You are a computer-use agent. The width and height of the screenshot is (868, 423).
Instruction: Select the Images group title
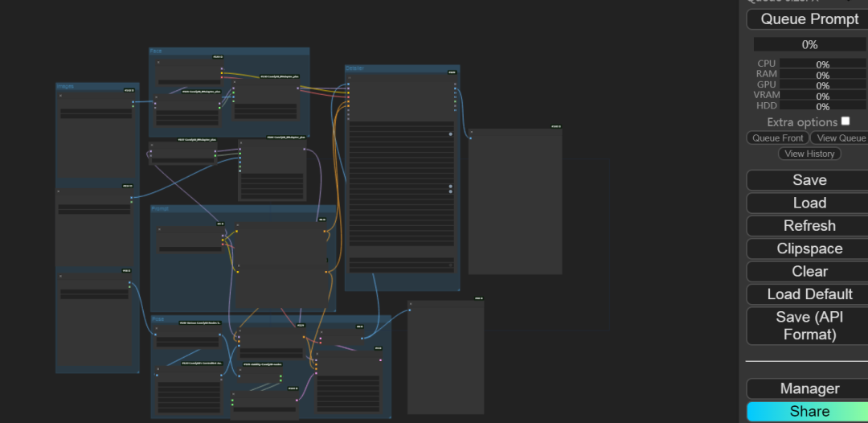coord(65,86)
